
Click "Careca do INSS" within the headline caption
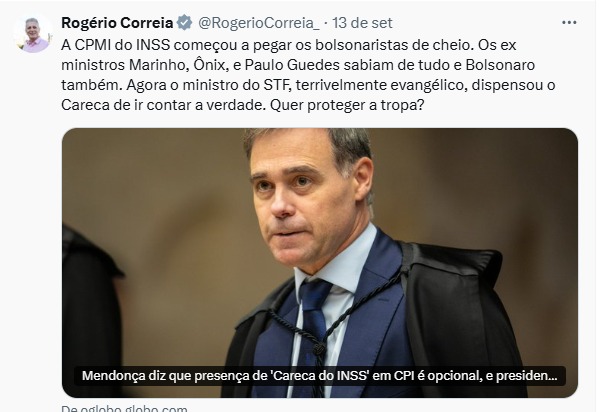tap(321, 376)
